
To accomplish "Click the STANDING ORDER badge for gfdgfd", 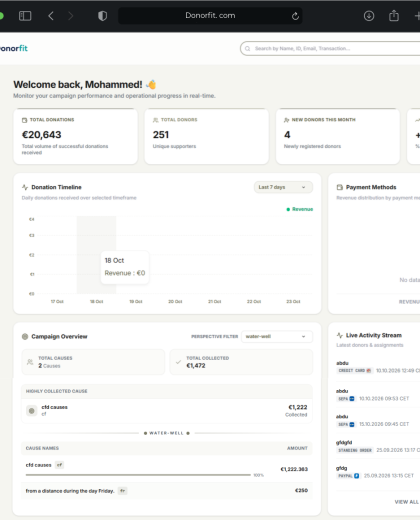I will point(355,450).
